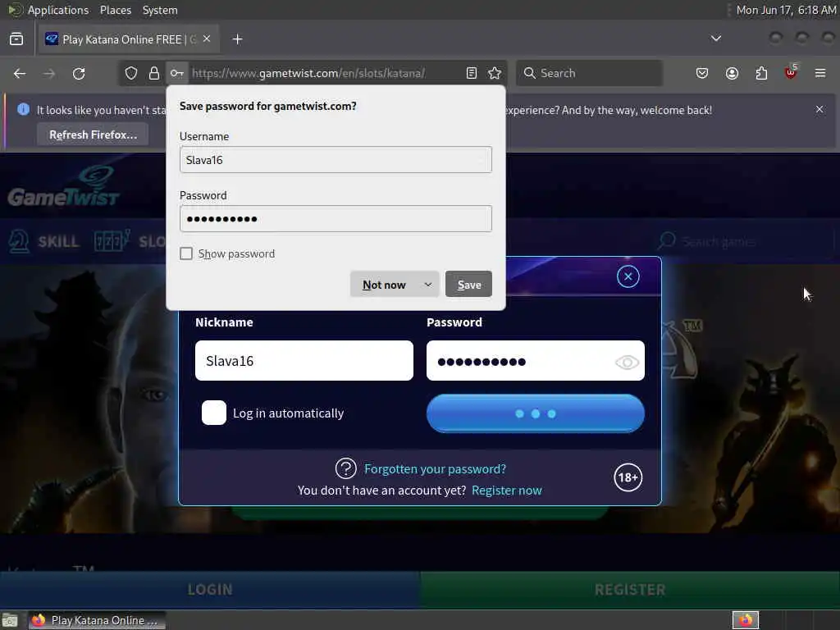This screenshot has height=630, width=840.
Task: Open the Pocket save icon
Action: click(702, 73)
